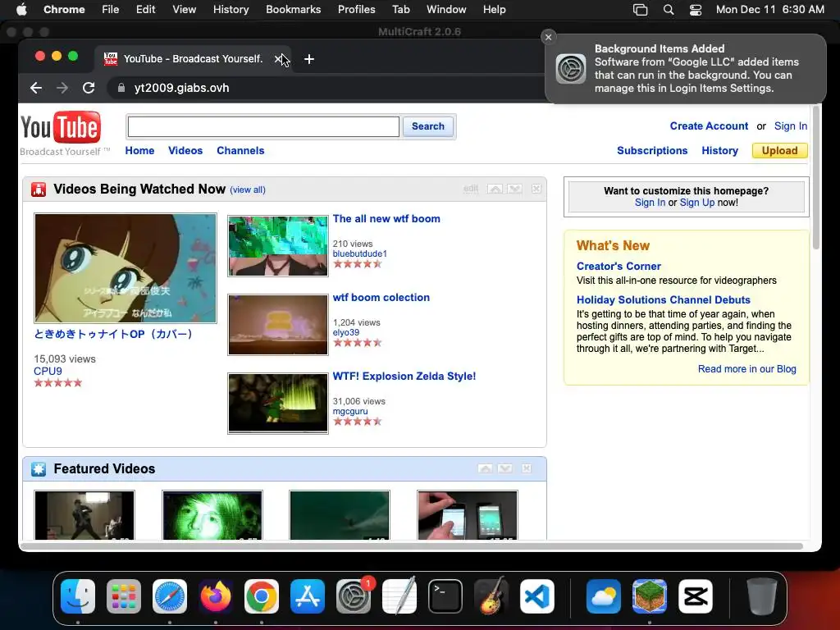Open Safari from the Dock
The image size is (840, 630).
[x=170, y=596]
